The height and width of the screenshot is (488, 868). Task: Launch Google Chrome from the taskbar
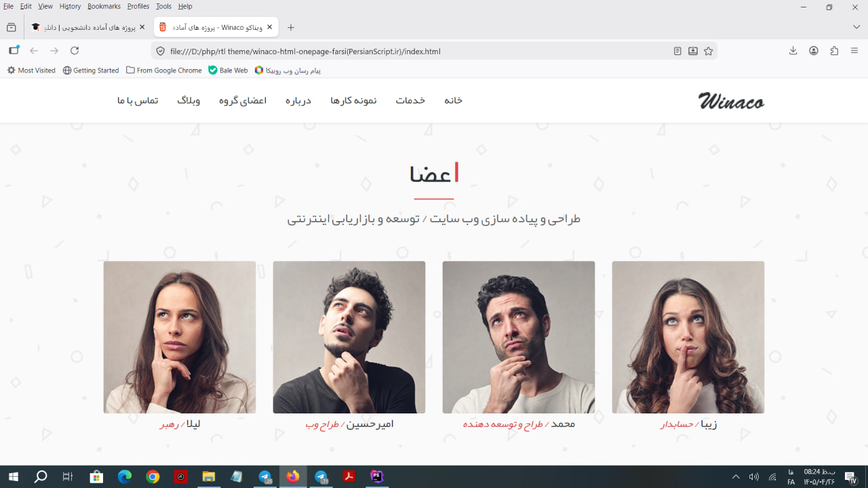coord(153,476)
